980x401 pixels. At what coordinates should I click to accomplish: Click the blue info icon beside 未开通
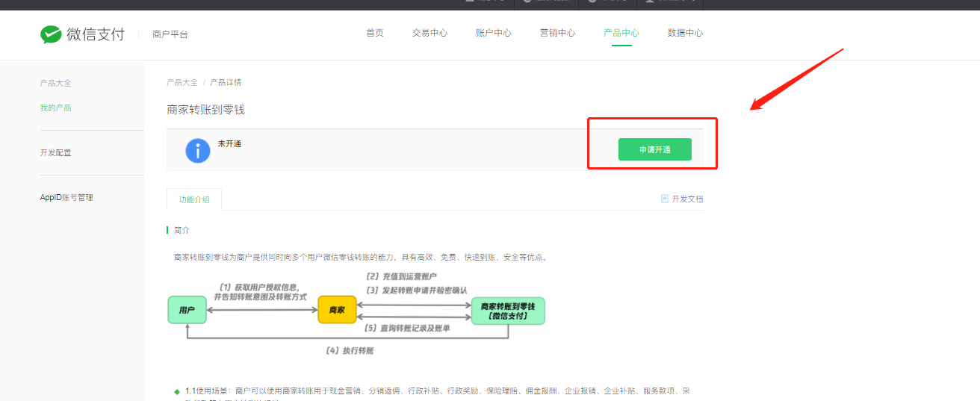pos(197,150)
